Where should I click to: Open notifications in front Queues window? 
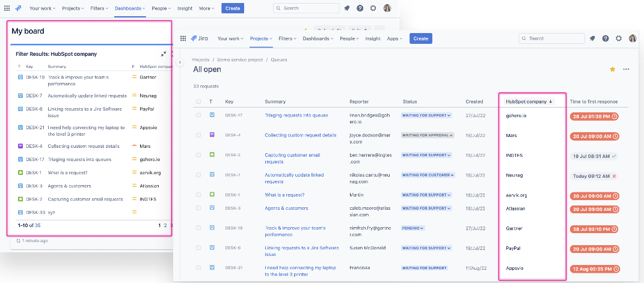(x=592, y=38)
